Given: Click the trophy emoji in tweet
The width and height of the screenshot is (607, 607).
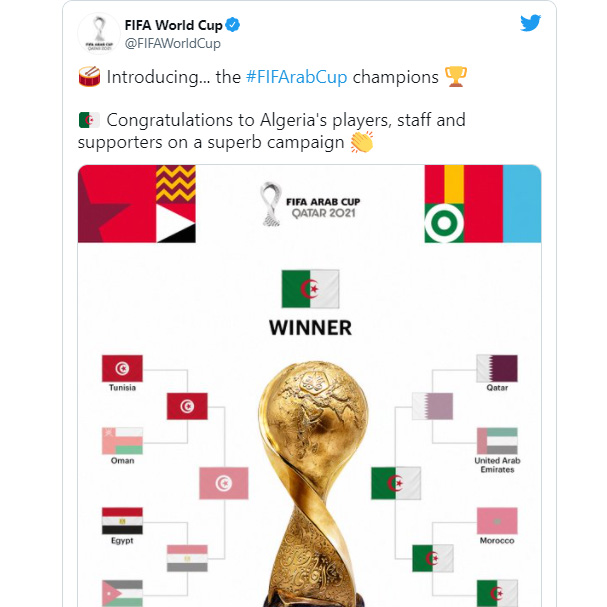Looking at the screenshot, I should [x=456, y=77].
